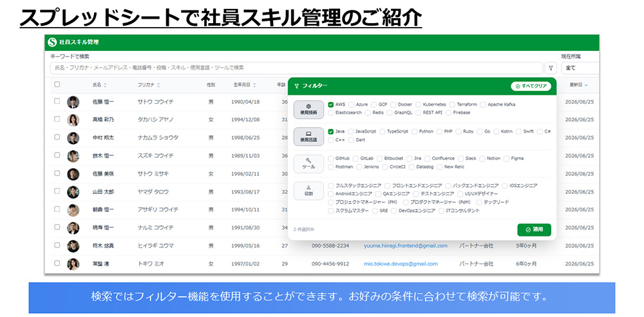
Task: Click phone number 090-4456-9912
Action: [330, 264]
